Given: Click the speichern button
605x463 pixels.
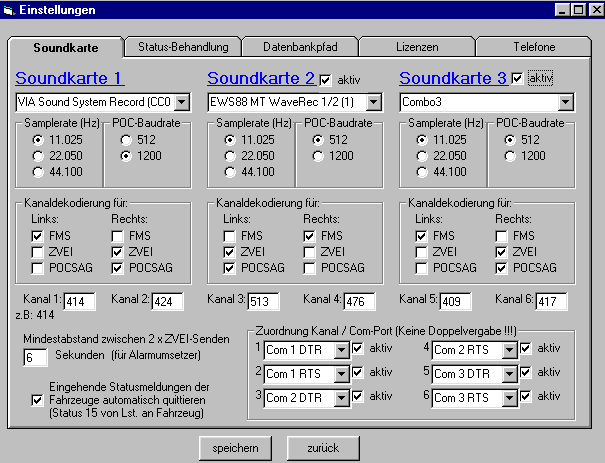Looking at the screenshot, I should [x=235, y=447].
